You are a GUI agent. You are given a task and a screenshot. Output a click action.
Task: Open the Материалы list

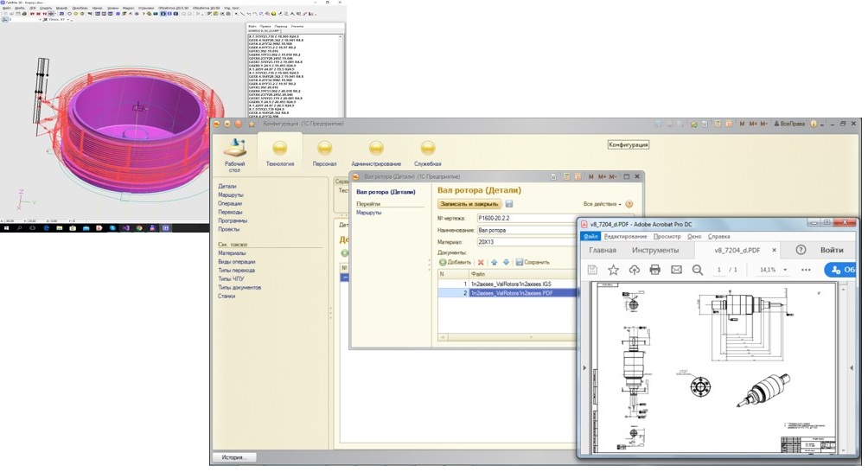[x=232, y=253]
